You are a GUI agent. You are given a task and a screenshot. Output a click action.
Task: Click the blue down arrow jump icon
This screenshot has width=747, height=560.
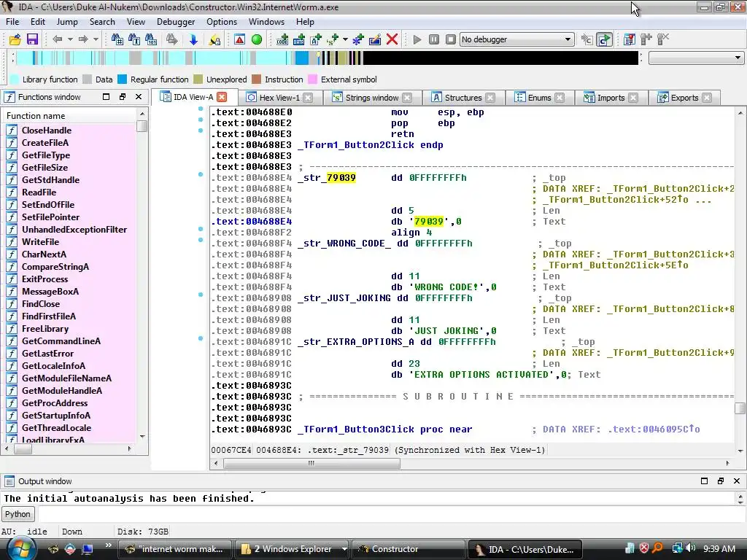pyautogui.click(x=193, y=39)
